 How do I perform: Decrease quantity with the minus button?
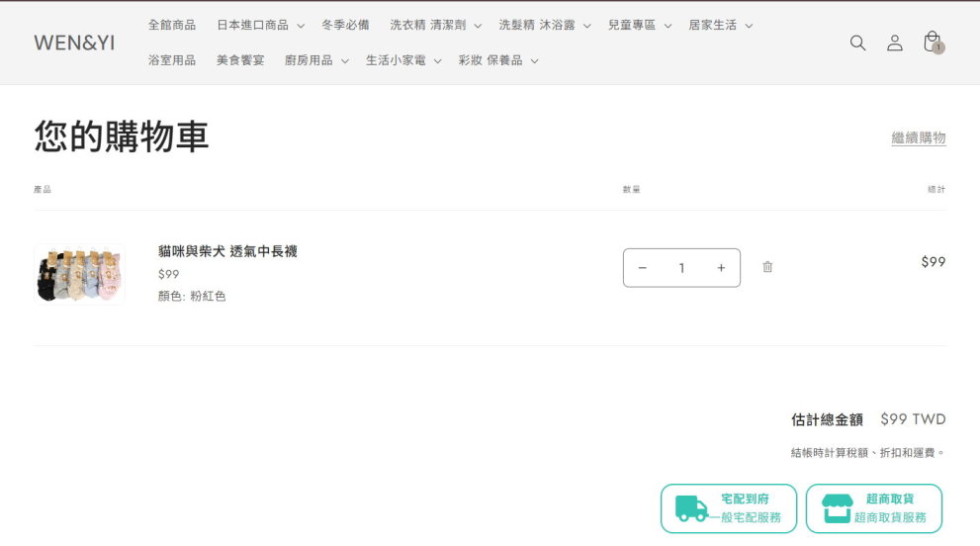coord(643,268)
